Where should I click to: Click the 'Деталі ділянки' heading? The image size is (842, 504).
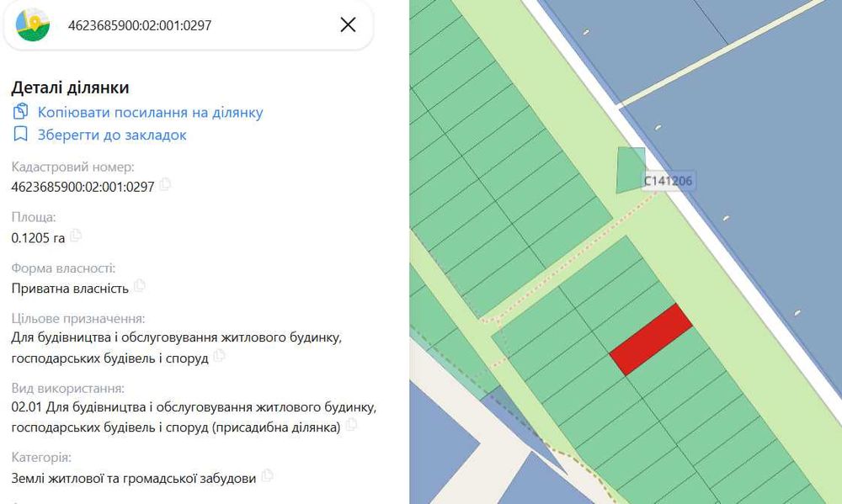click(x=70, y=88)
